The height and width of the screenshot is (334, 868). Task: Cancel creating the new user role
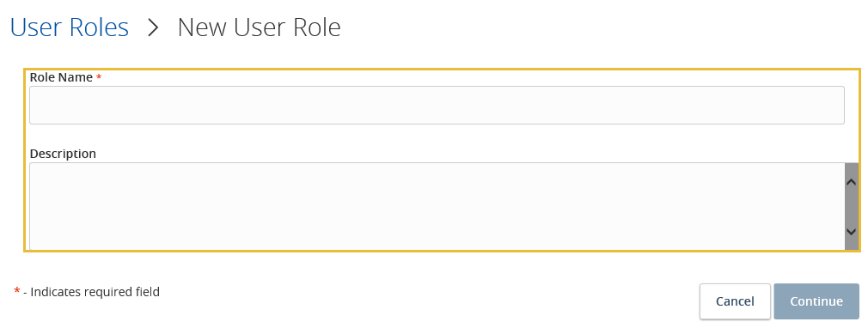735,301
